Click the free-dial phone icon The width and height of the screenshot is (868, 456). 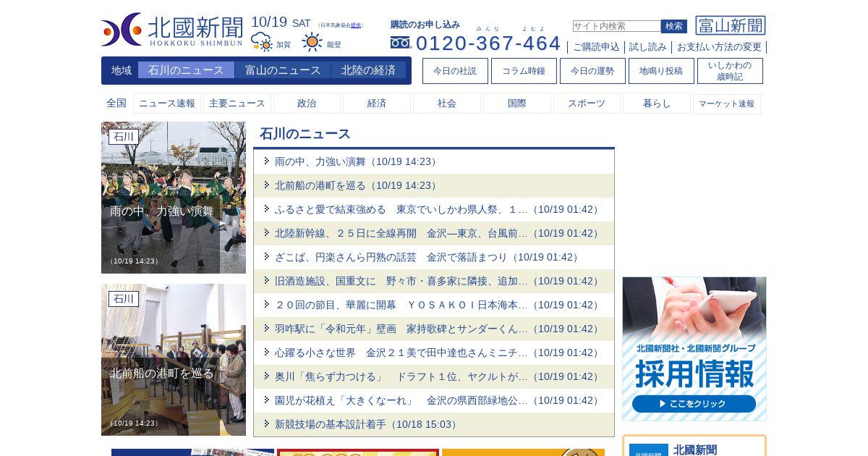[x=400, y=43]
